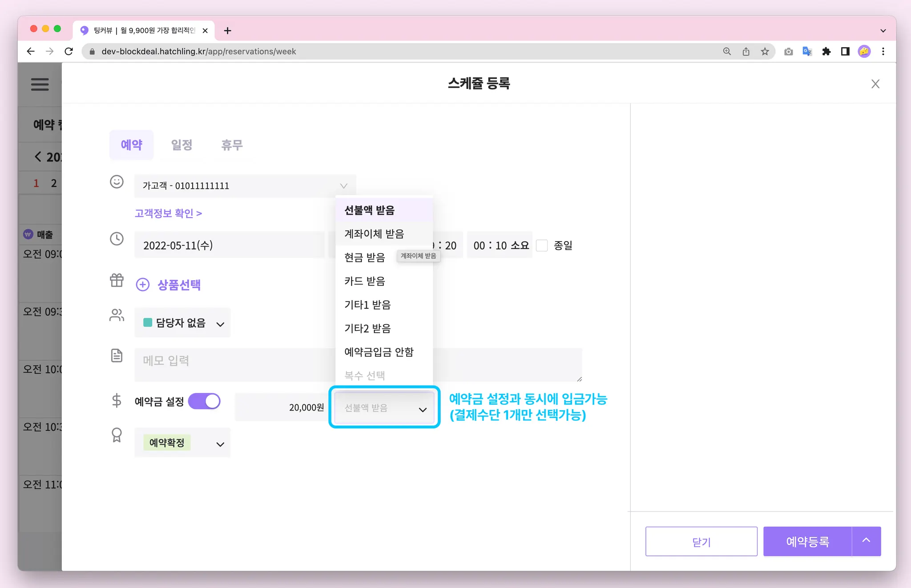The image size is (911, 588).
Task: Click the browser reload icon
Action: pos(69,52)
